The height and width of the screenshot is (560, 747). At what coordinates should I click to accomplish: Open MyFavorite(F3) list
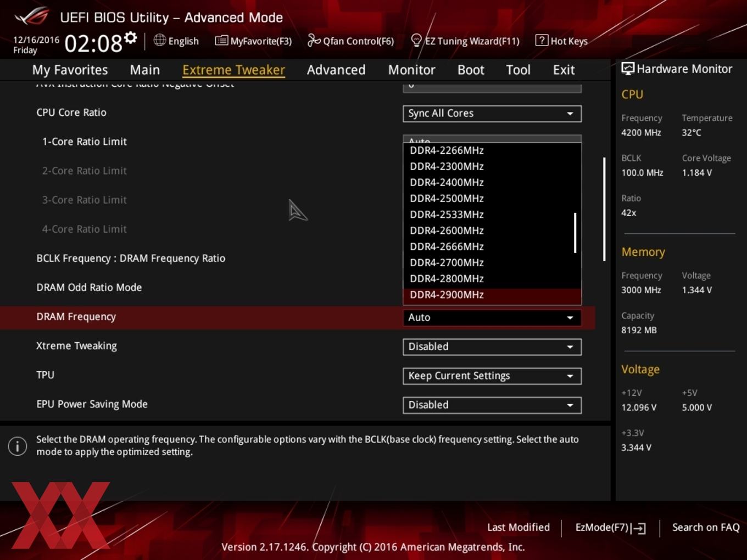click(253, 41)
